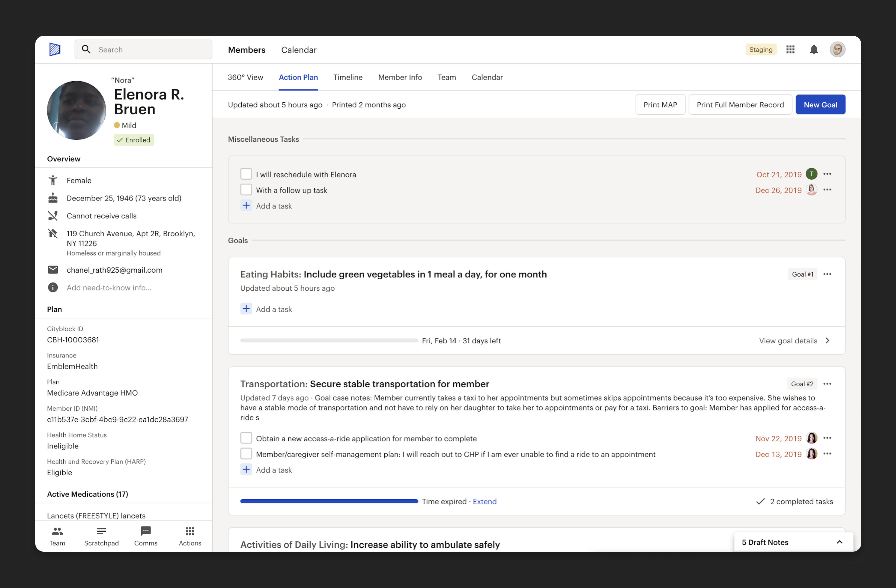This screenshot has height=588, width=896.
Task: Click the search magnifier icon
Action: click(x=86, y=49)
